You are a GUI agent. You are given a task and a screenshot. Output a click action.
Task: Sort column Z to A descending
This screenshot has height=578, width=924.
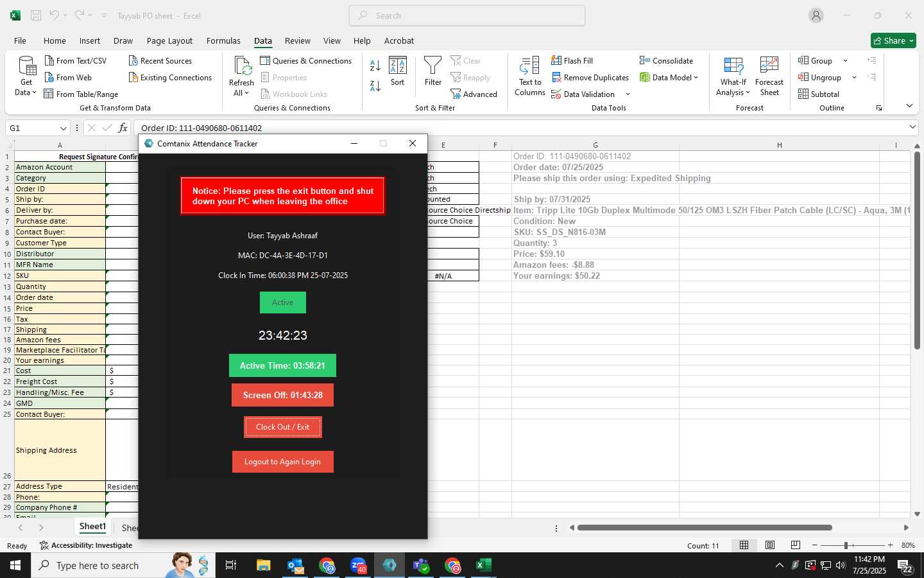(x=375, y=85)
